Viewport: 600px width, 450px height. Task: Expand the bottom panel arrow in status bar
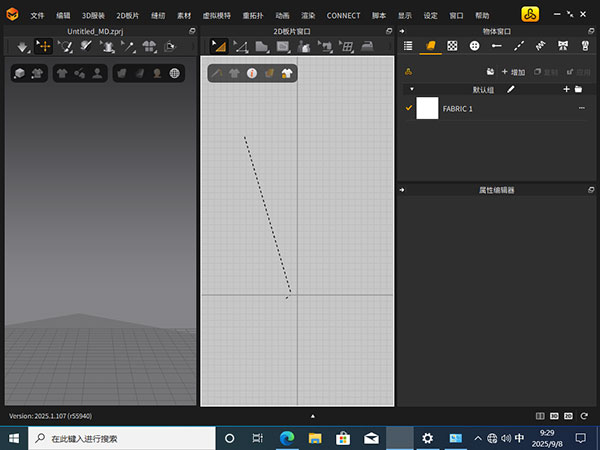pos(312,415)
